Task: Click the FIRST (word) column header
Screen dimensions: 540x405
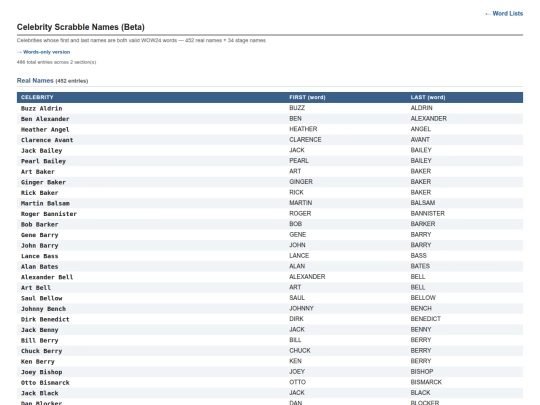Action: click(307, 97)
